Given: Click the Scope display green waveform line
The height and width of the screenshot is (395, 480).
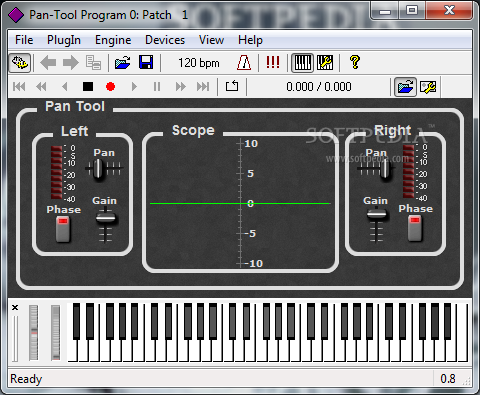Looking at the screenshot, I should [x=240, y=203].
